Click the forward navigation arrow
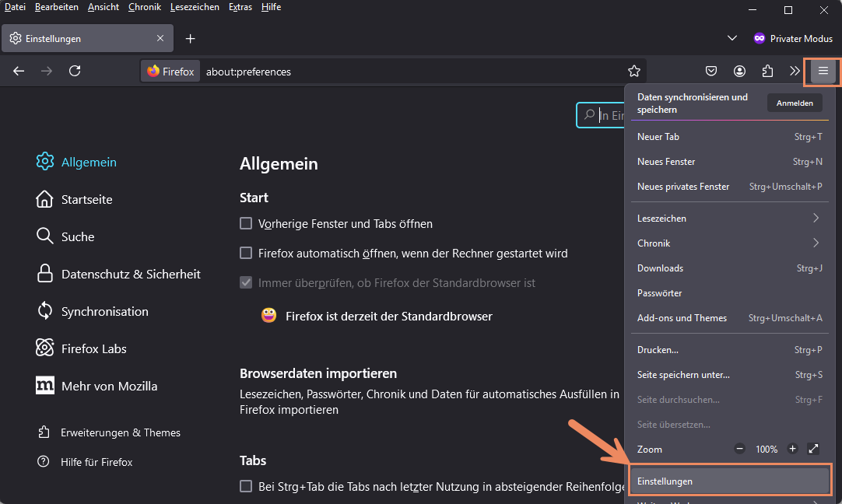The image size is (842, 504). coord(47,71)
